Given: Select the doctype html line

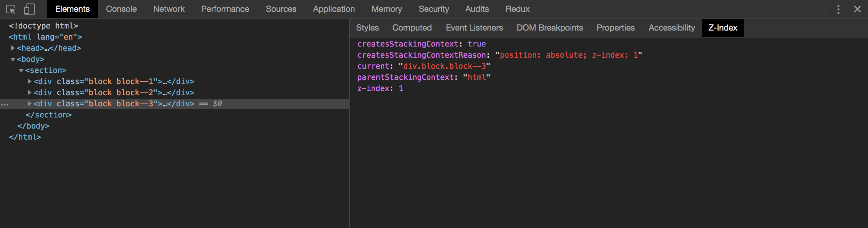Looking at the screenshot, I should coord(43,26).
